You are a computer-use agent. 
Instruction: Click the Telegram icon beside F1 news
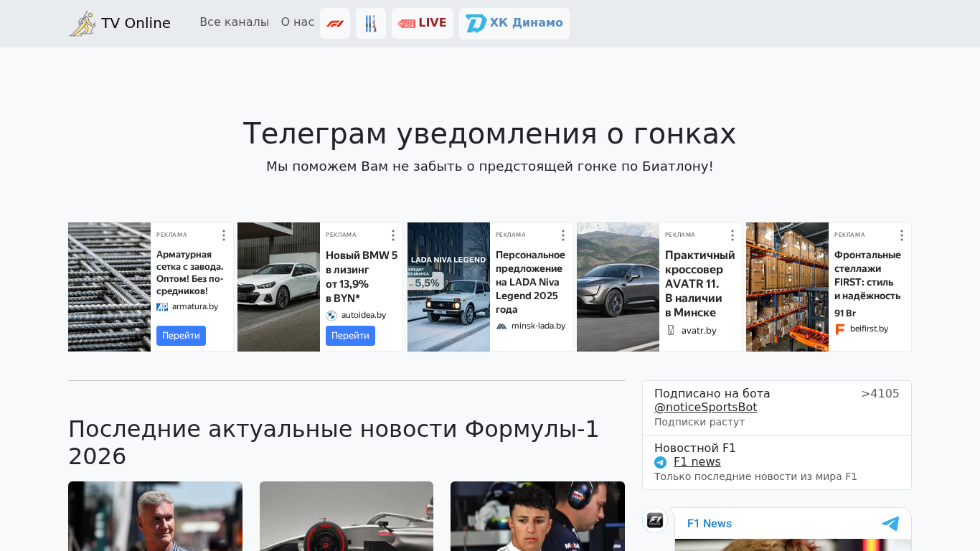tap(660, 463)
